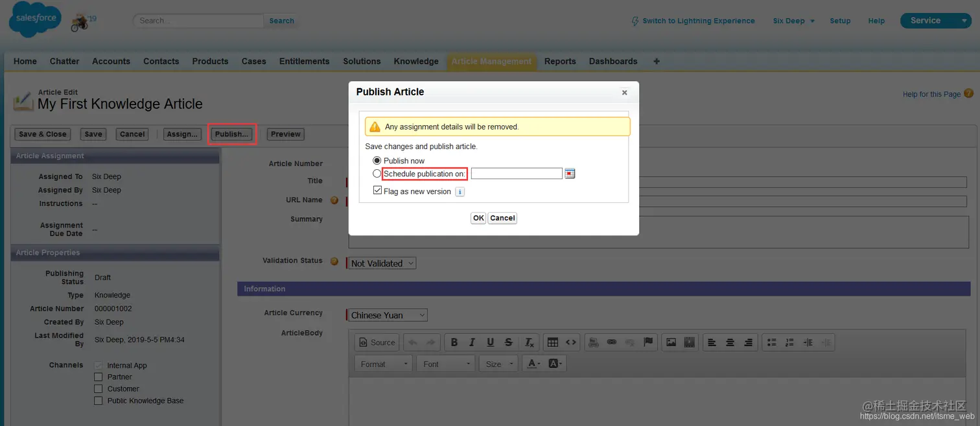Select the Publish now radio button
This screenshot has width=980, height=426.
pyautogui.click(x=377, y=160)
